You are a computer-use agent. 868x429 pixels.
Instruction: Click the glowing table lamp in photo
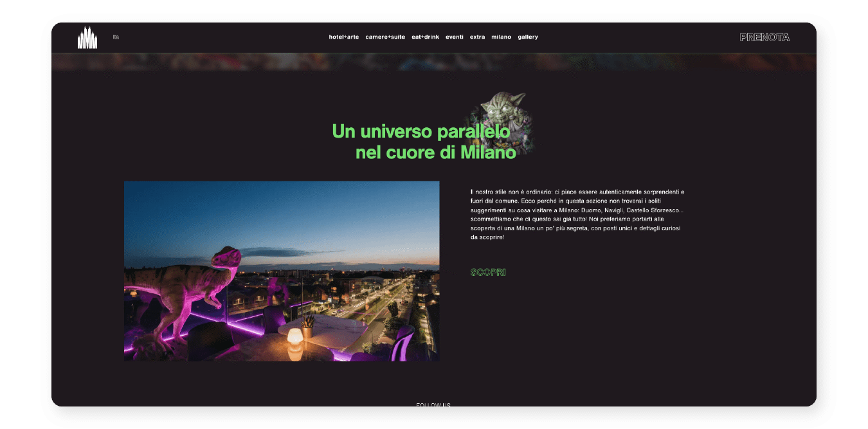tap(294, 343)
